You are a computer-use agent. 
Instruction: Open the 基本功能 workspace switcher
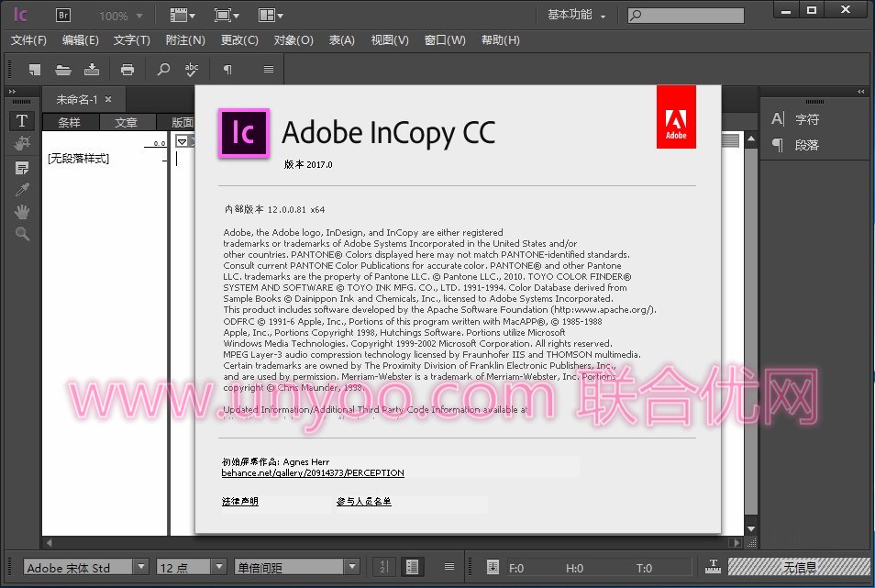tap(576, 15)
